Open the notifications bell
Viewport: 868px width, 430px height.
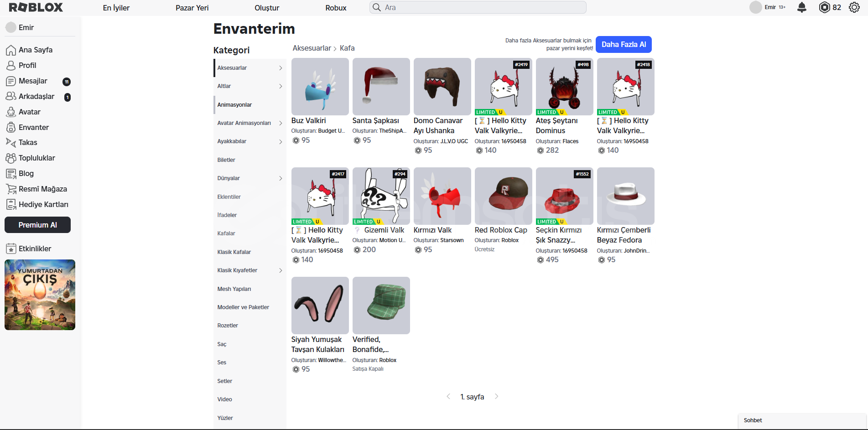(x=802, y=7)
